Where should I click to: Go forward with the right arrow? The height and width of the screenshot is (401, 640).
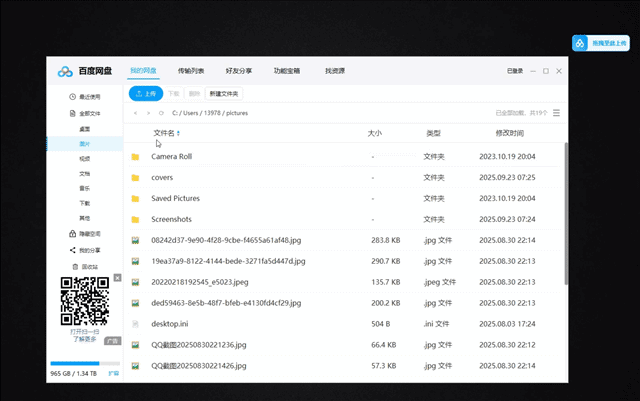tap(148, 113)
